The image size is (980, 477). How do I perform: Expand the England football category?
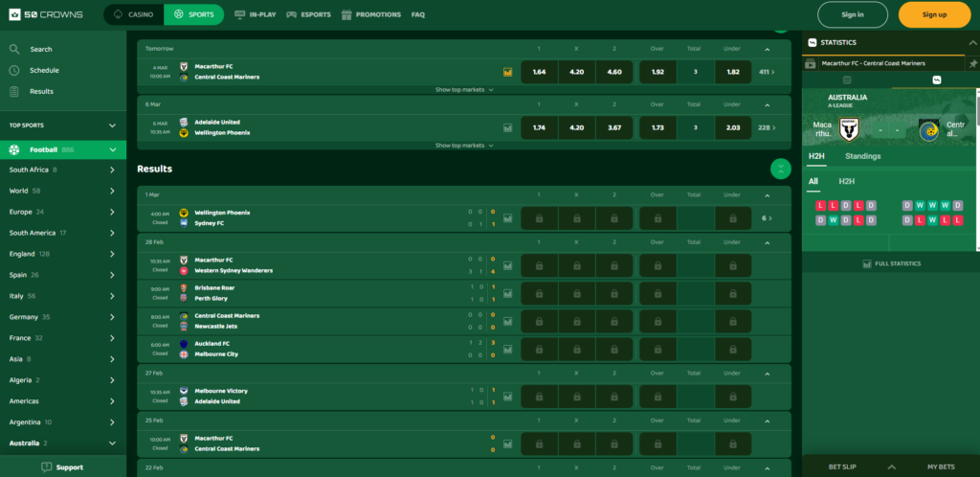coord(112,254)
